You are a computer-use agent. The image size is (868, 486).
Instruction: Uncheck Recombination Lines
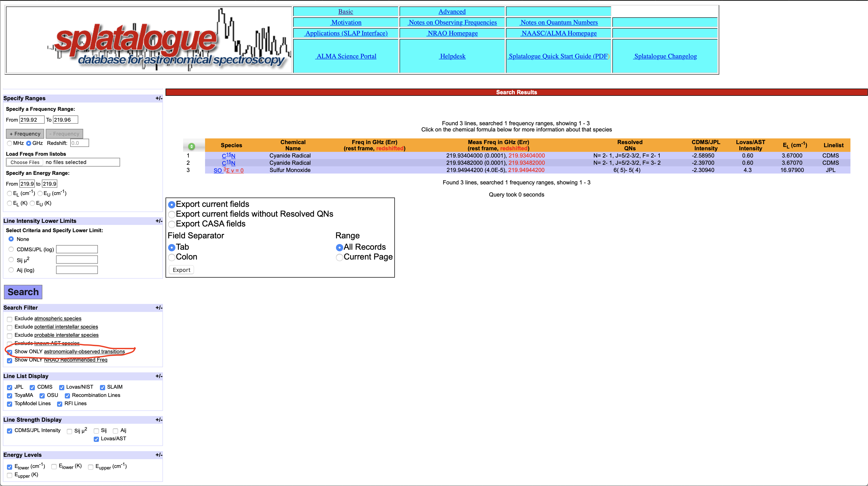[67, 396]
